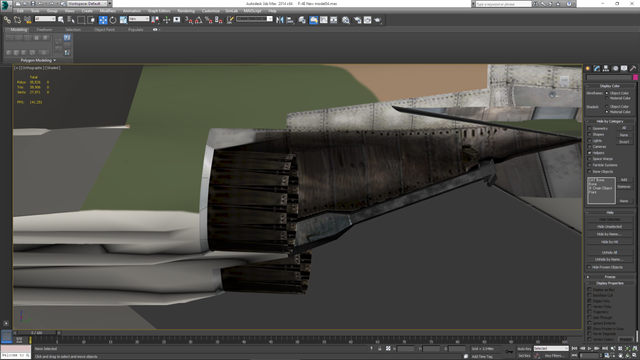Click the Render teapot icon
Image resolution: width=640 pixels, height=360 pixels.
point(378,20)
